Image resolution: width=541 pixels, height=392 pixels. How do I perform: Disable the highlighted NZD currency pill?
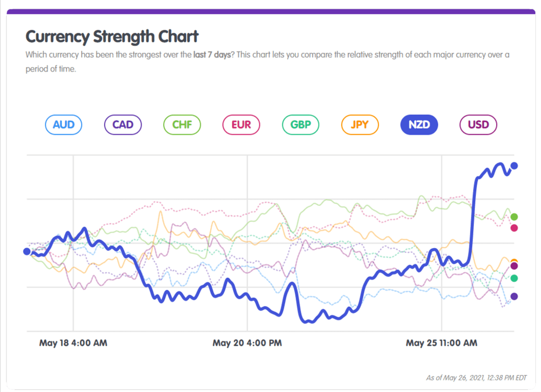tap(419, 124)
